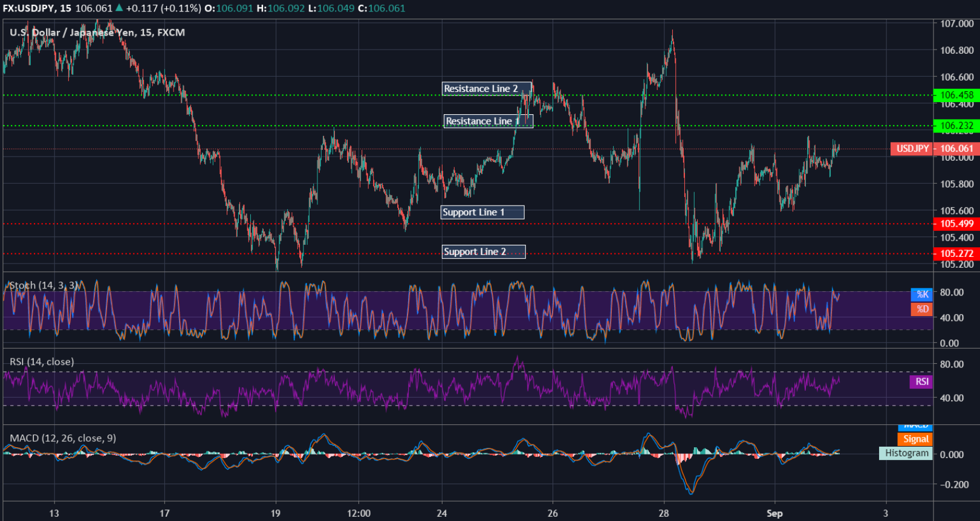Click the USDJPY current price label
This screenshot has height=521, width=980.
click(912, 149)
